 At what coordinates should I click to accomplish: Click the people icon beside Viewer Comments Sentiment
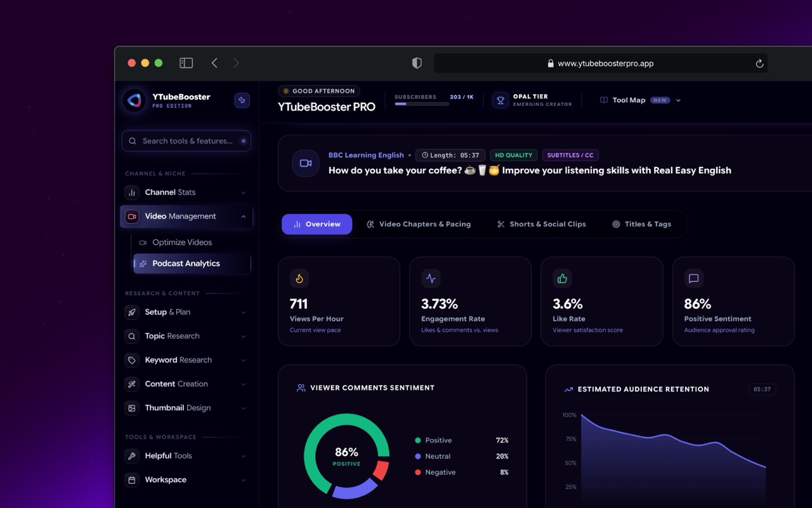click(x=301, y=387)
